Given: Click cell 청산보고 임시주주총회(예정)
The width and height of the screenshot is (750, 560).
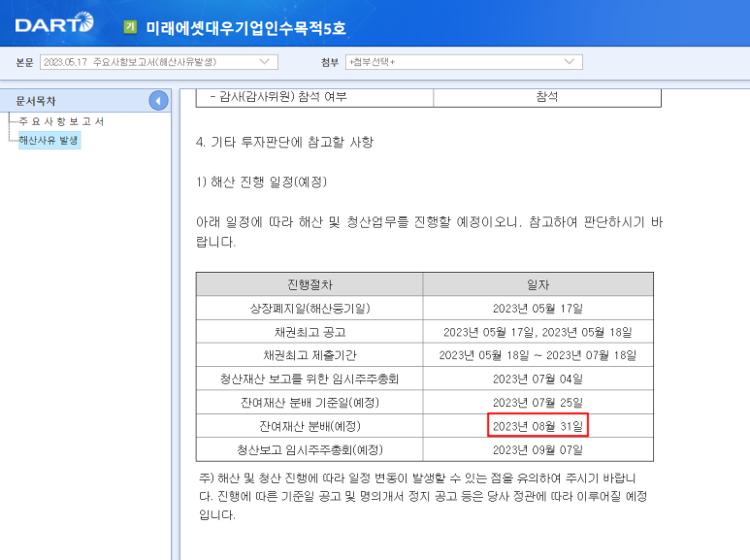Looking at the screenshot, I should pos(310,450).
